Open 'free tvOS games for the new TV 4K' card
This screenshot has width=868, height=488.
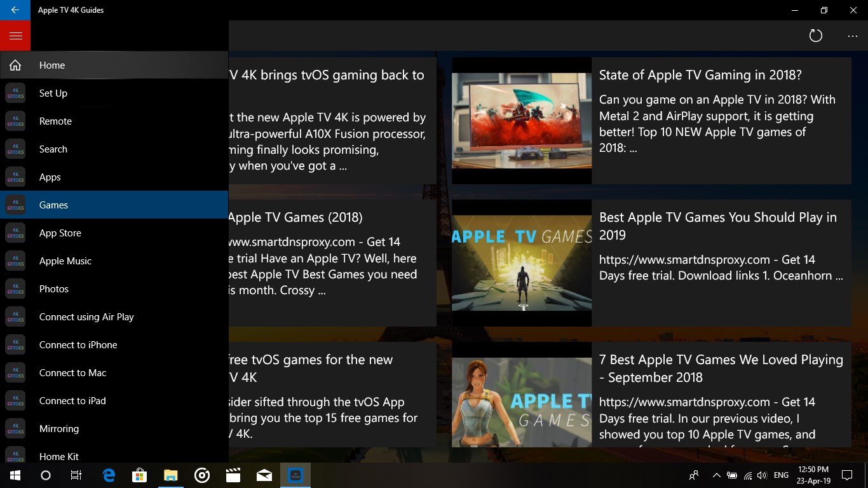click(x=332, y=395)
